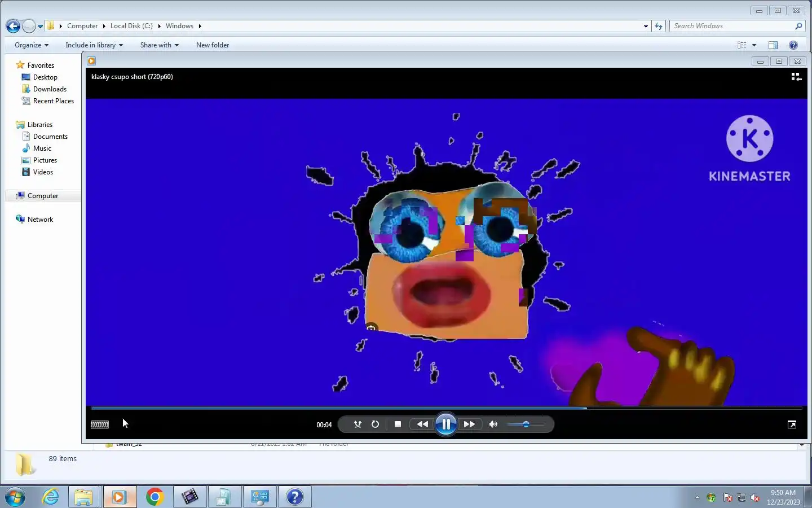Open Documents library
Image resolution: width=812 pixels, height=508 pixels.
click(50, 137)
